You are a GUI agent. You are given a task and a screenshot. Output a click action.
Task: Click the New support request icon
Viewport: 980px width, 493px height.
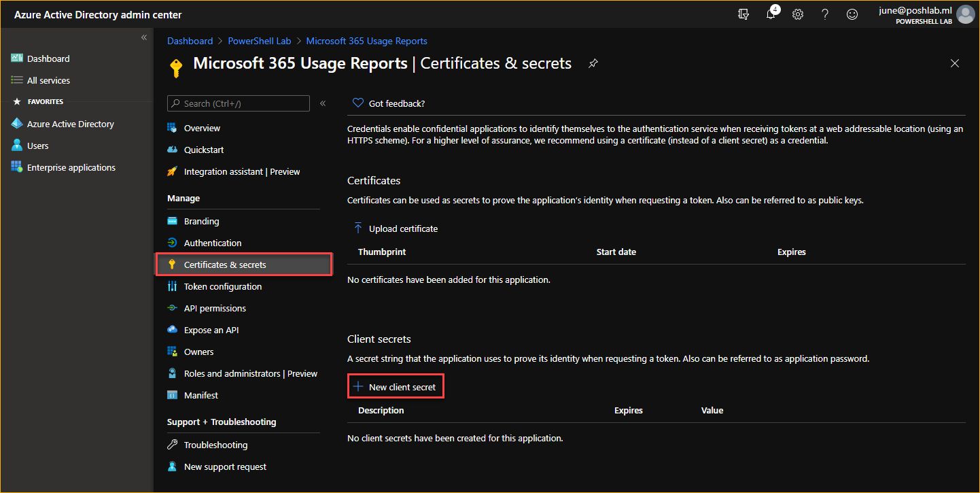pos(172,466)
